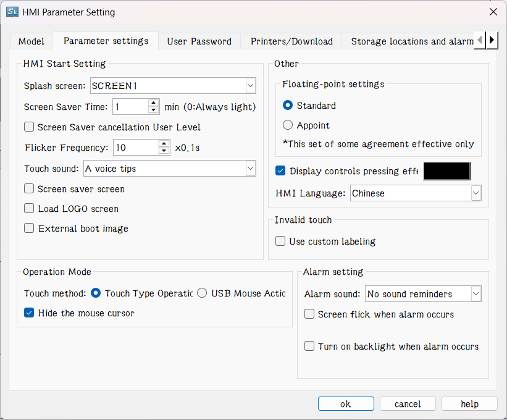Open the HMI Language dropdown
The image size is (507, 420).
pos(476,193)
